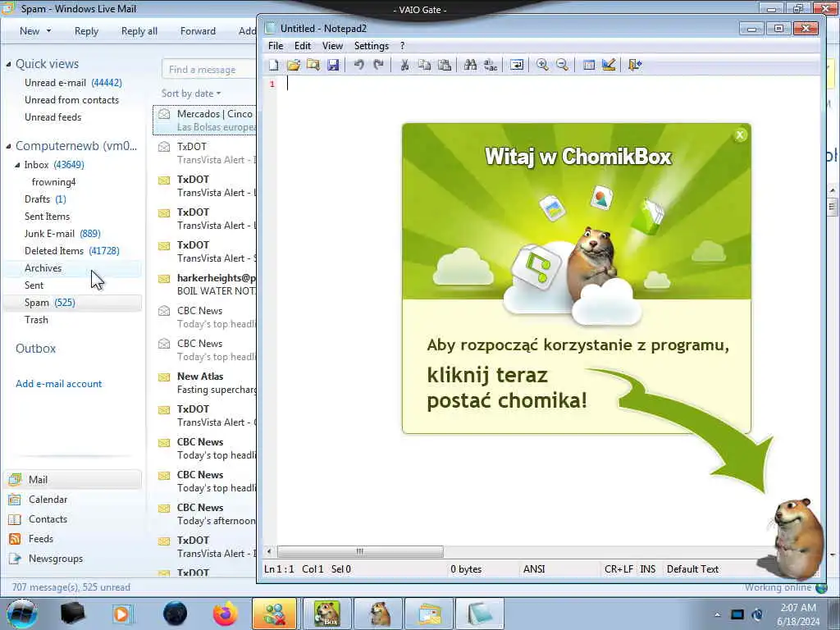
Task: Open the Edit menu in Notepad2
Action: click(x=303, y=46)
